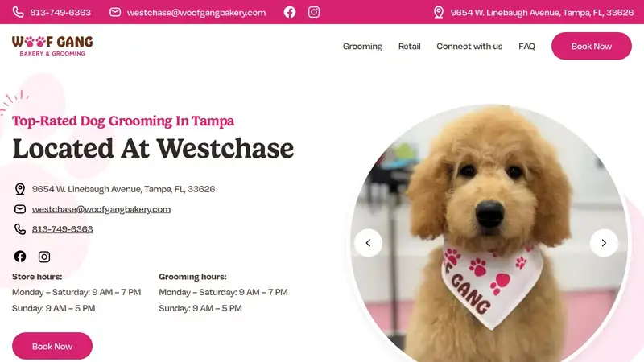The image size is (644, 362).
Task: Click the Grooming hours: label
Action: pos(192,277)
